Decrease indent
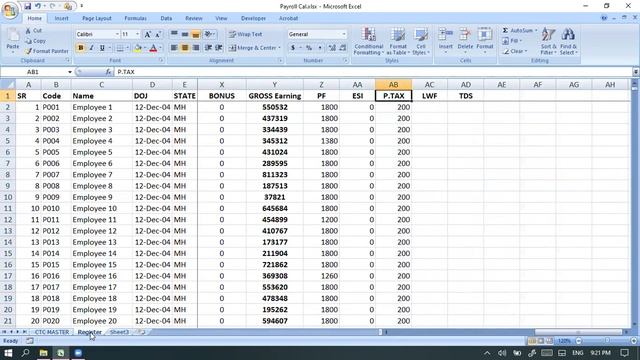640x360 pixels. 208,48
